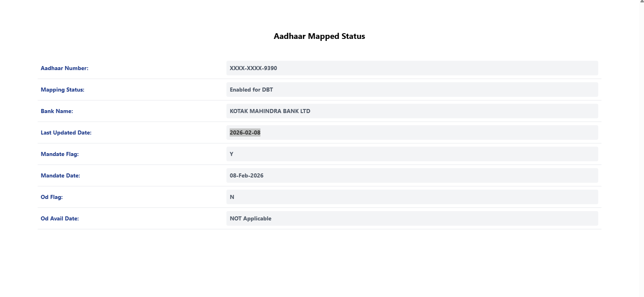Click the Aadhaar Mapped Status heading
Viewport: 644px width, 297px height.
point(319,36)
